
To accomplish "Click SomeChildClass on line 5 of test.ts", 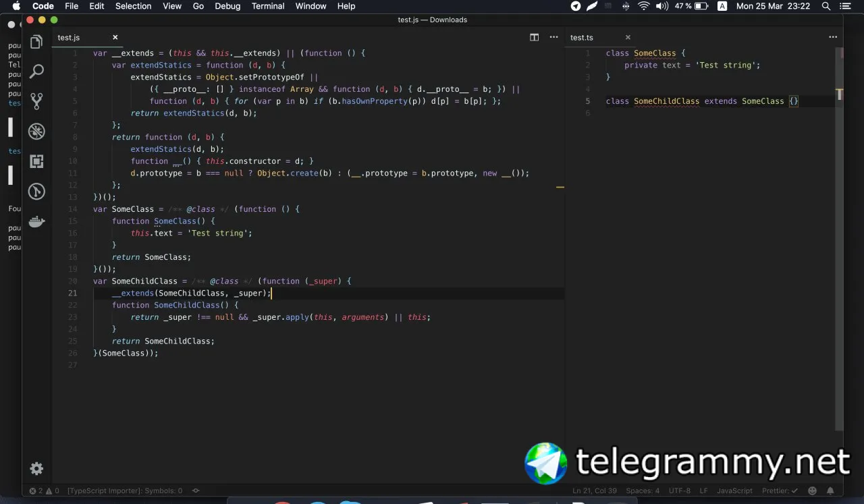I will pos(666,101).
